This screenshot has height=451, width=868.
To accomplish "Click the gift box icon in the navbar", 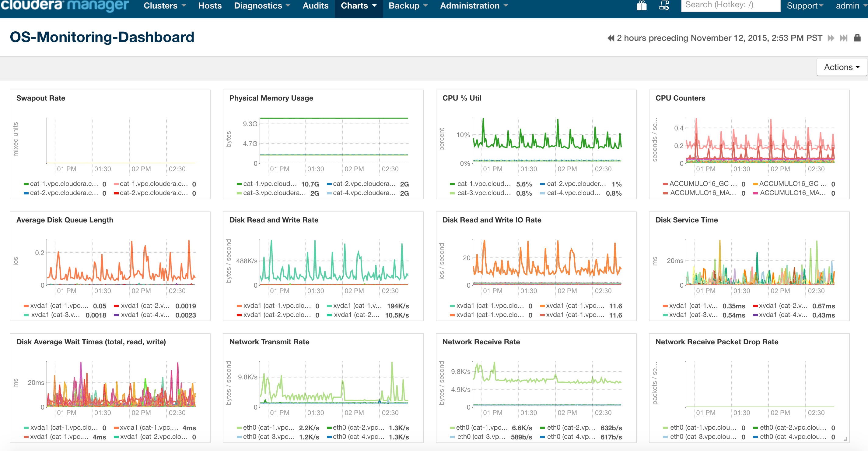I will (x=642, y=6).
